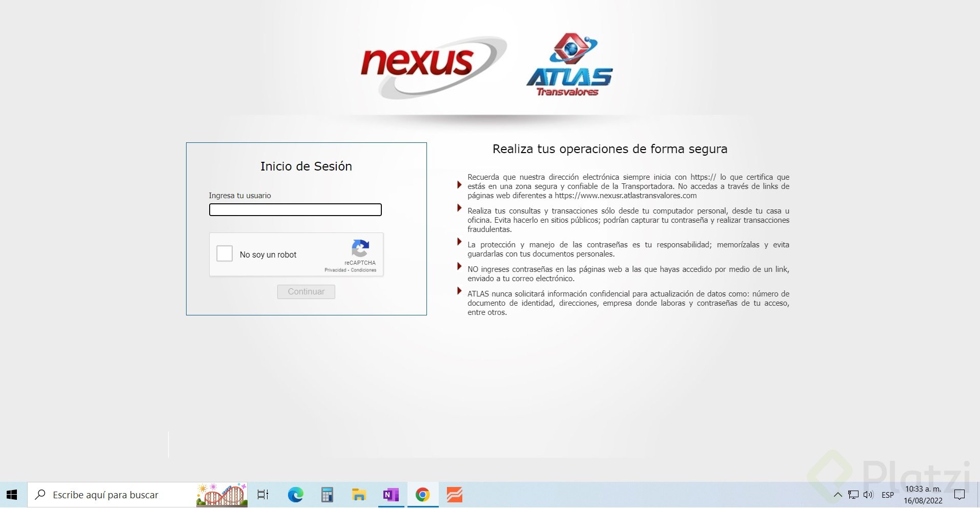Screen dimensions: 980x509
Task: Click the paragraph starting with La protección y manejo
Action: (628, 249)
